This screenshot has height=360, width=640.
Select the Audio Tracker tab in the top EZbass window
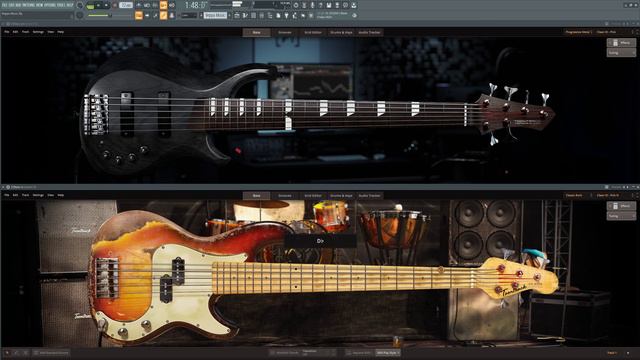(x=369, y=32)
